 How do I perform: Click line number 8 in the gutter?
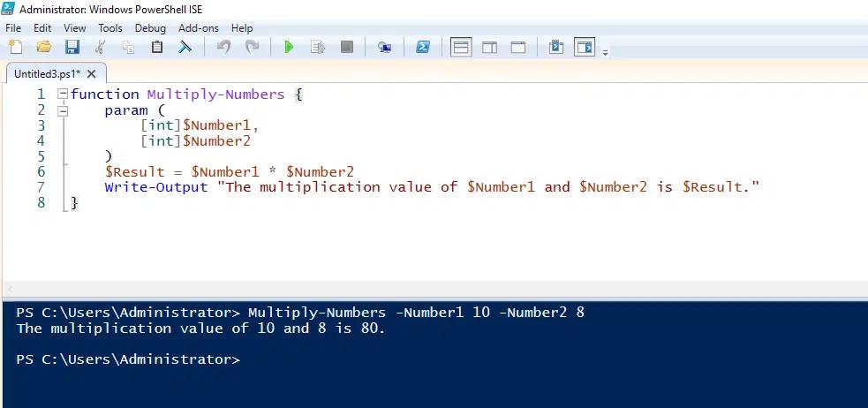click(x=42, y=202)
